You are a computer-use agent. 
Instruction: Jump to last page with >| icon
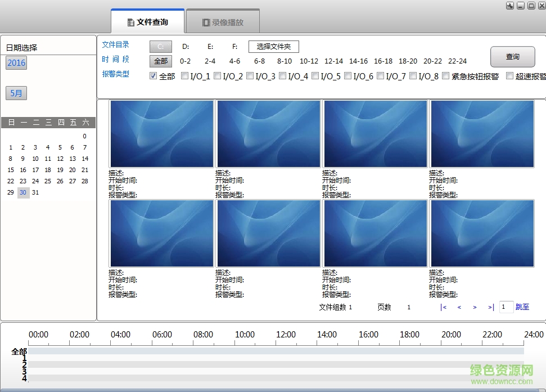tap(490, 307)
